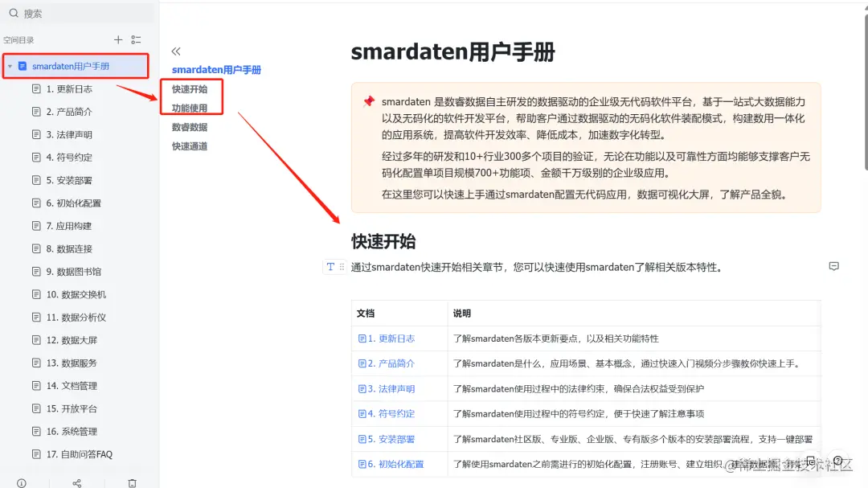Click the plus icon beside 空间目录
This screenshot has width=868, height=488.
117,39
